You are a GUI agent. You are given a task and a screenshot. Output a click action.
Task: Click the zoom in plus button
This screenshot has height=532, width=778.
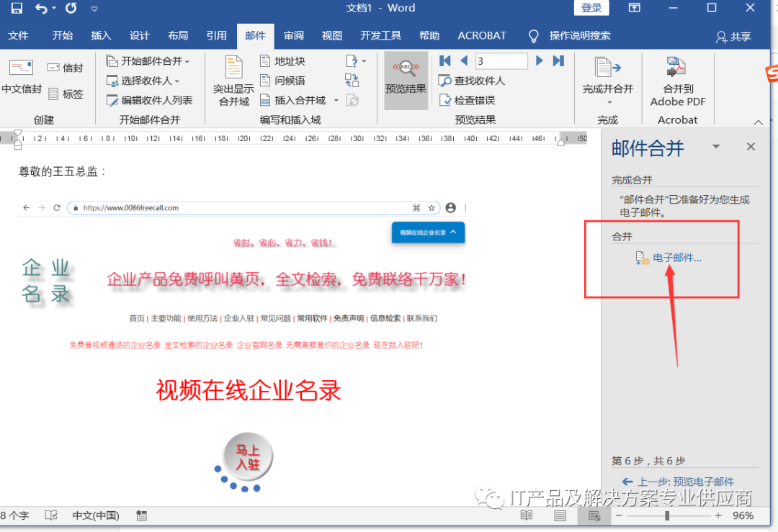click(718, 516)
